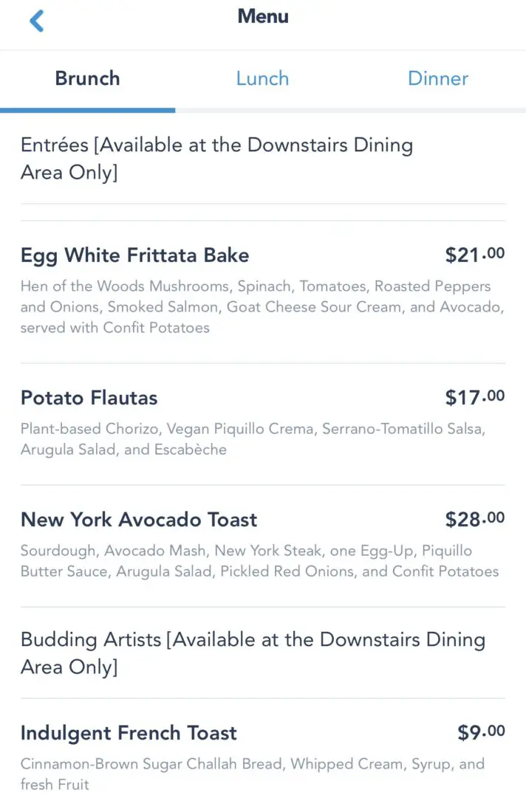
Task: Click the $21.00 frittata price
Action: tap(475, 255)
